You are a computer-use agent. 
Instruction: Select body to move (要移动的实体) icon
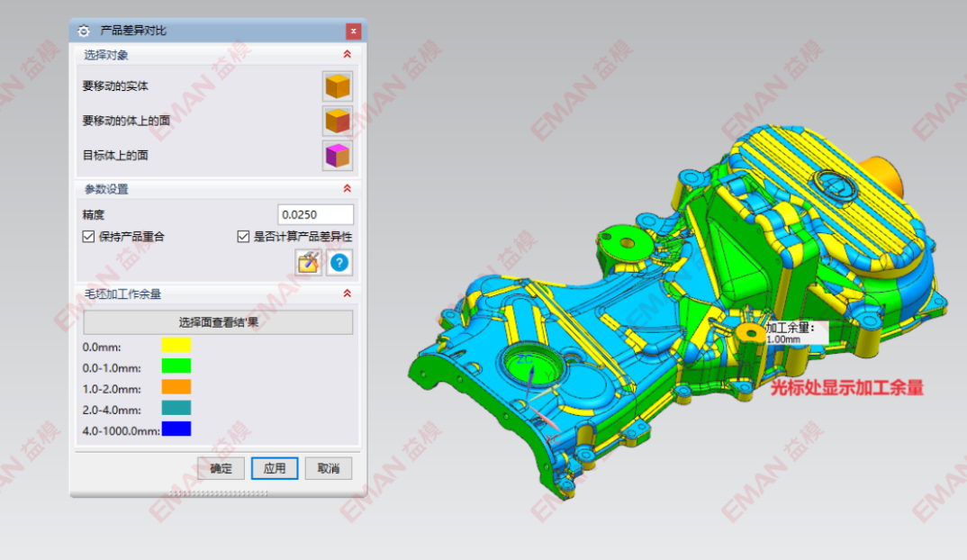(x=338, y=86)
